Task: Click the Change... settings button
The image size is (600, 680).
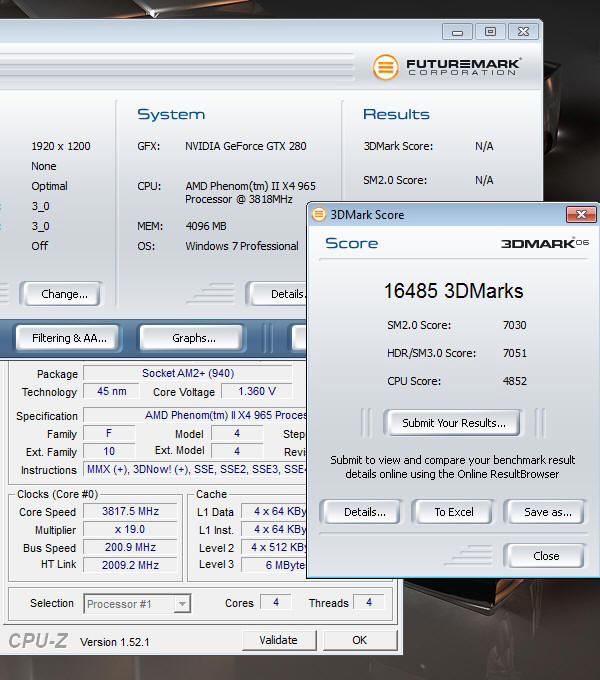Action: pos(64,294)
